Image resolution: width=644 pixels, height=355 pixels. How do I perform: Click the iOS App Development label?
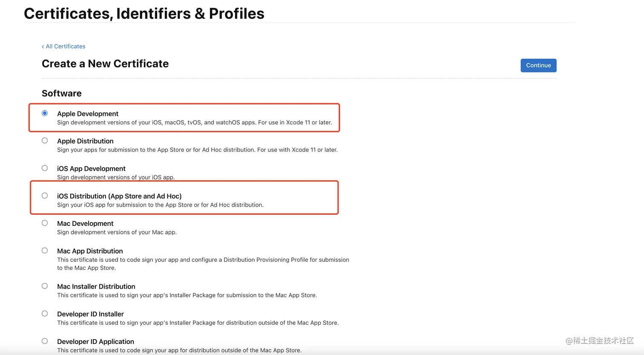pos(91,169)
